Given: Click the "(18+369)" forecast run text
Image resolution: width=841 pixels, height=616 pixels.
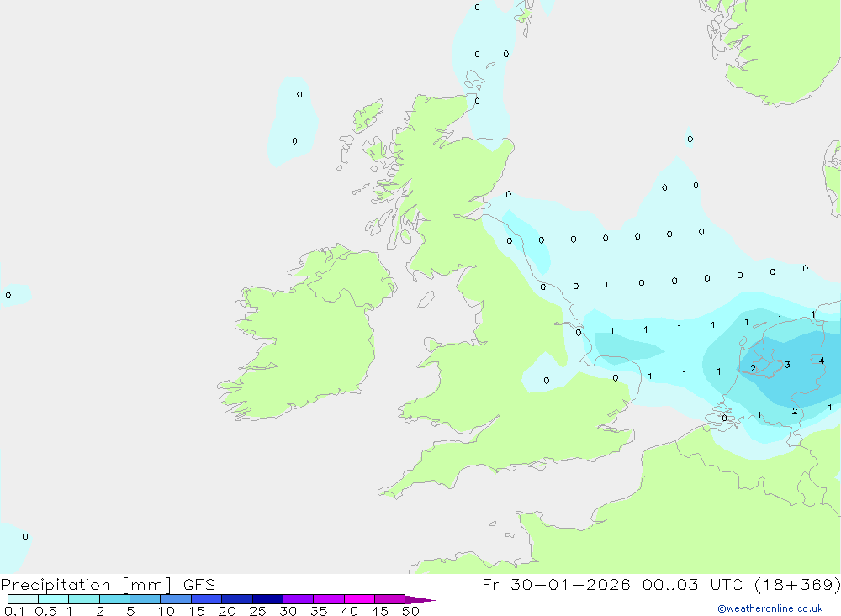Looking at the screenshot, I should [797, 584].
